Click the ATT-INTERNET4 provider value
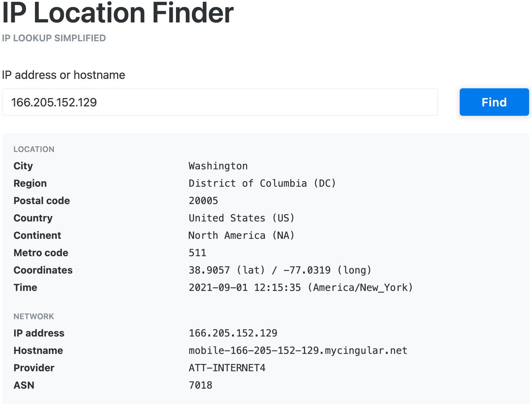The width and height of the screenshot is (532, 406). click(x=227, y=368)
